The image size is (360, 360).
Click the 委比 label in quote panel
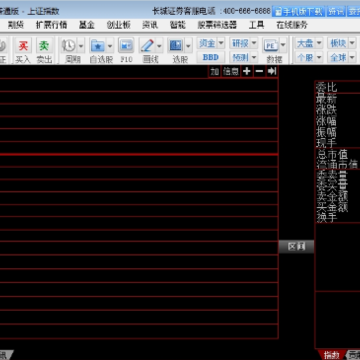pyautogui.click(x=326, y=87)
